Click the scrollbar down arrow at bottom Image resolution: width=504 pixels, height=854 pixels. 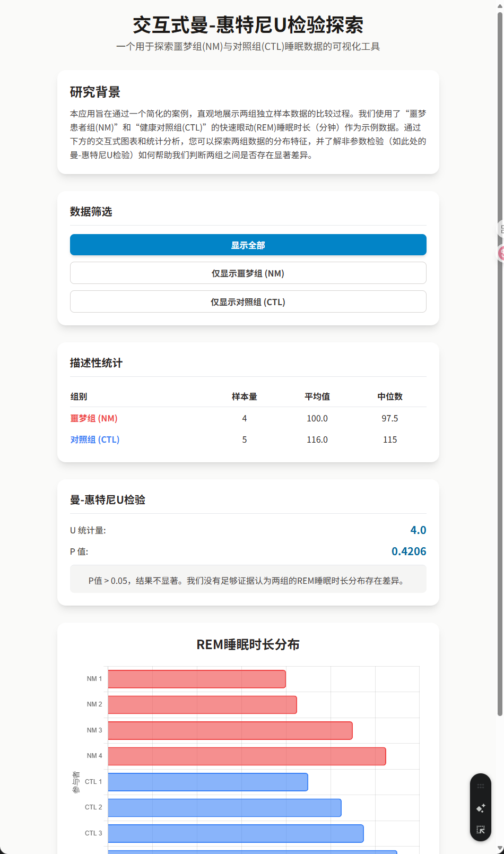pos(500,849)
